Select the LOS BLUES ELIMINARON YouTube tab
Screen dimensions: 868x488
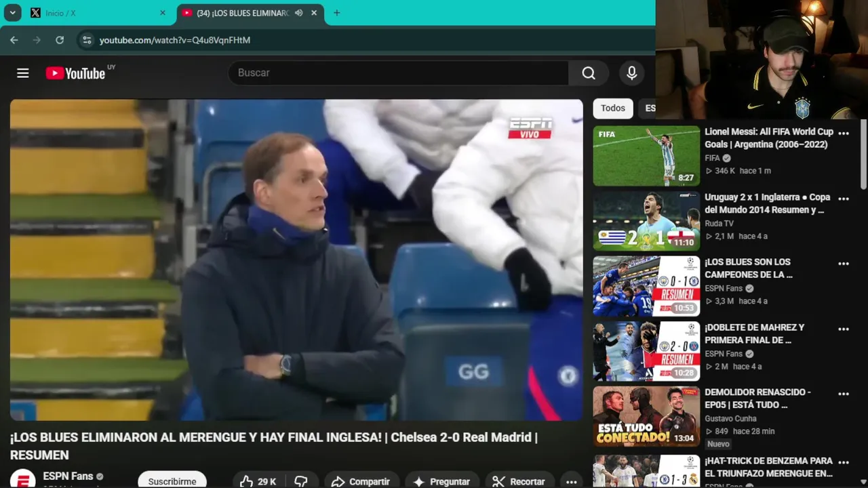click(x=250, y=13)
